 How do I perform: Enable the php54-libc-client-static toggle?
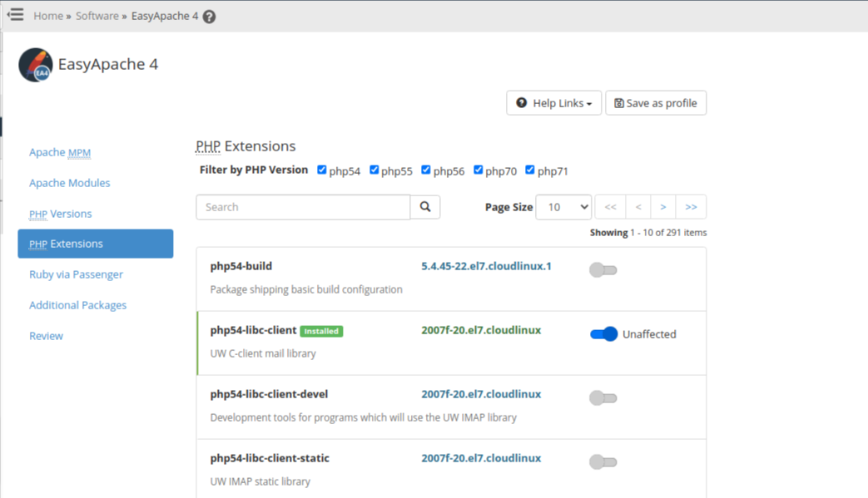coord(603,462)
